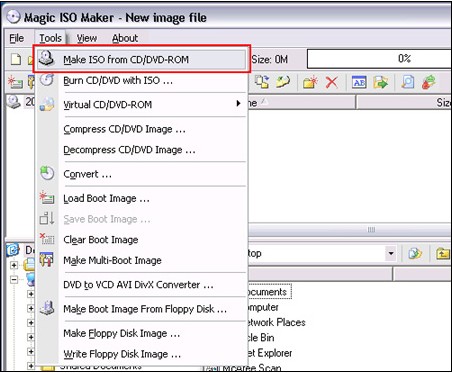
Task: Select the Recycle Bin list item
Action: click(261, 337)
